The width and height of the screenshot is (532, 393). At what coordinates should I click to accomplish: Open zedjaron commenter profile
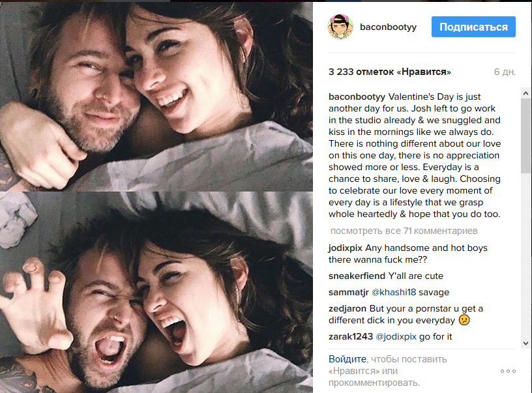click(347, 308)
